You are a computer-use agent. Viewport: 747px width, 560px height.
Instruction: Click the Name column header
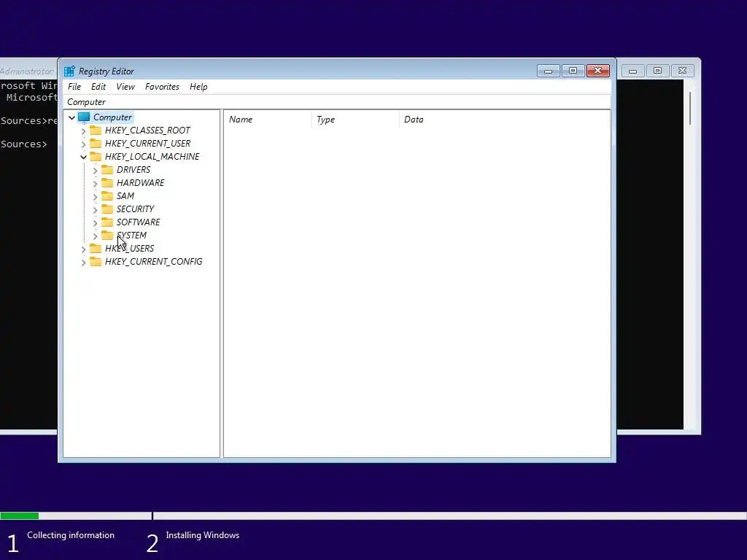[x=268, y=120]
